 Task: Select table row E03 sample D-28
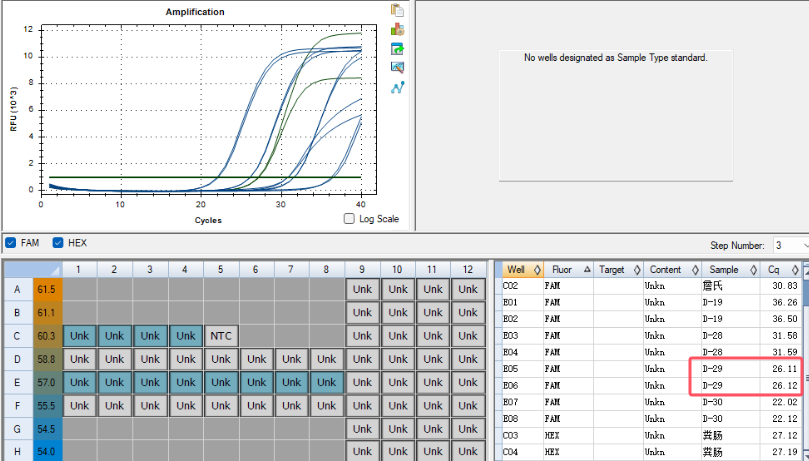[x=652, y=336]
